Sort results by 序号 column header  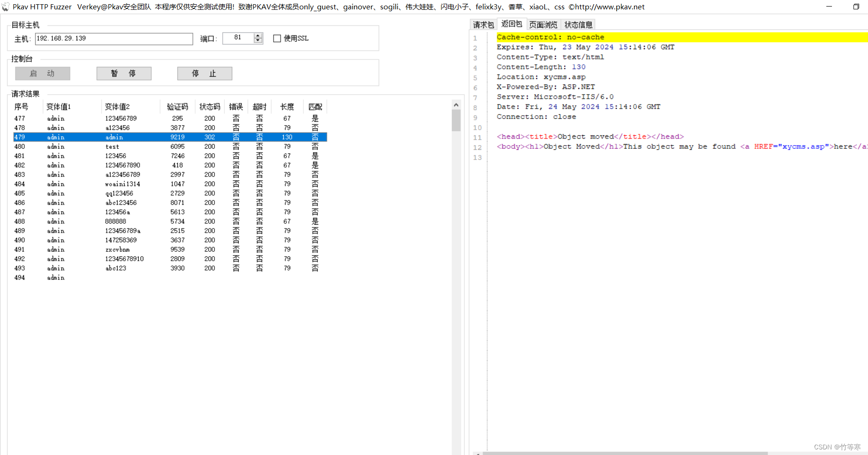(27, 107)
